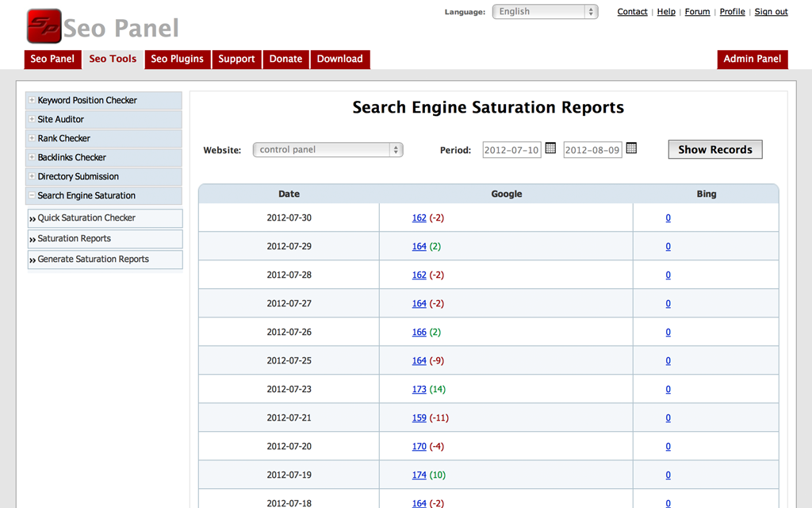The height and width of the screenshot is (508, 812).
Task: Expand Backlinks Checker in the sidebar
Action: click(32, 157)
